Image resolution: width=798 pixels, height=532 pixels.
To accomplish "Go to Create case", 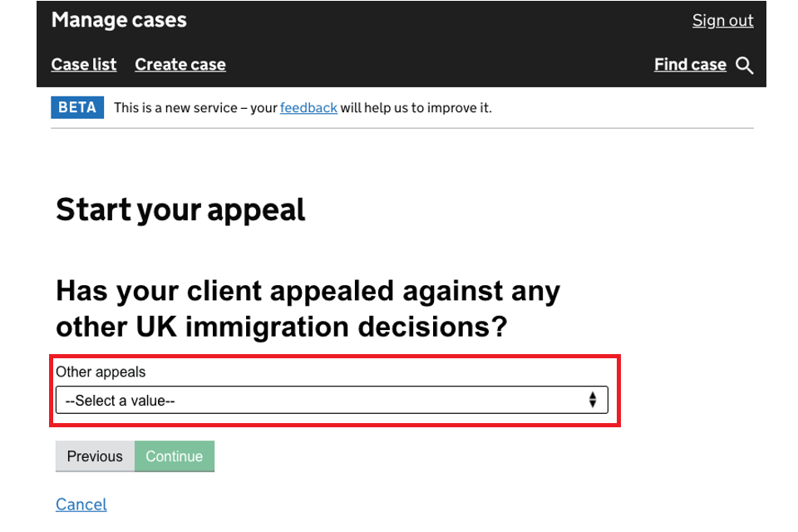I will [180, 65].
